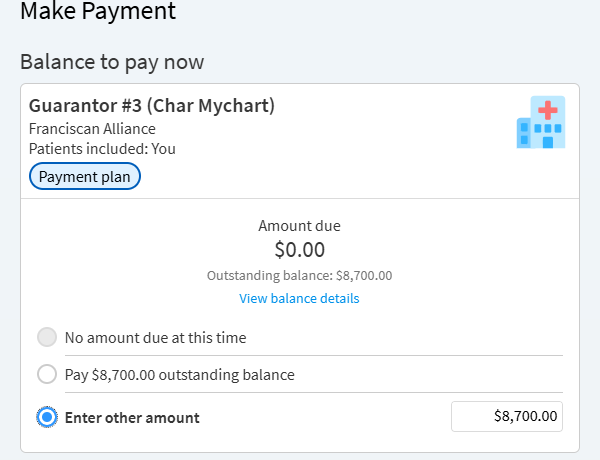Click the Franciscan Alliance organization name
The image size is (600, 460).
coord(92,128)
